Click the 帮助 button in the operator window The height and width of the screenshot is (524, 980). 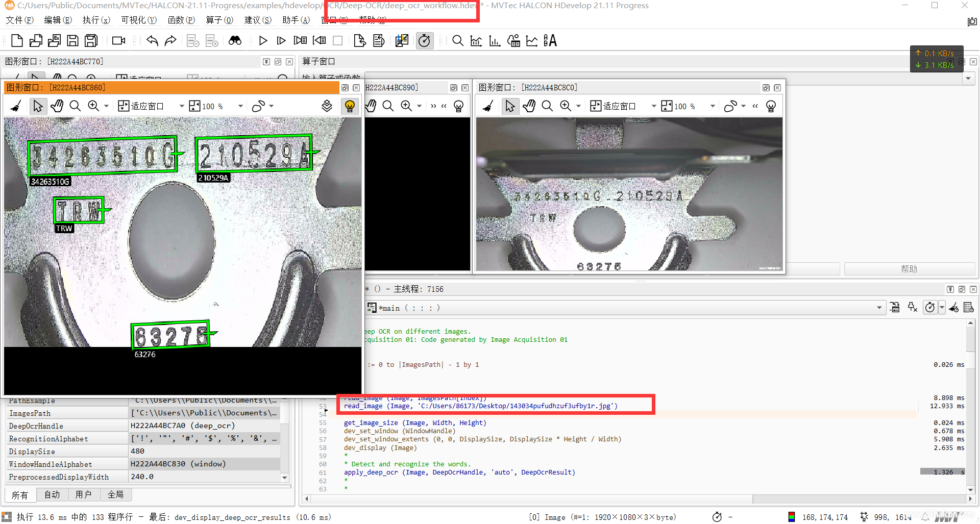[x=909, y=269]
